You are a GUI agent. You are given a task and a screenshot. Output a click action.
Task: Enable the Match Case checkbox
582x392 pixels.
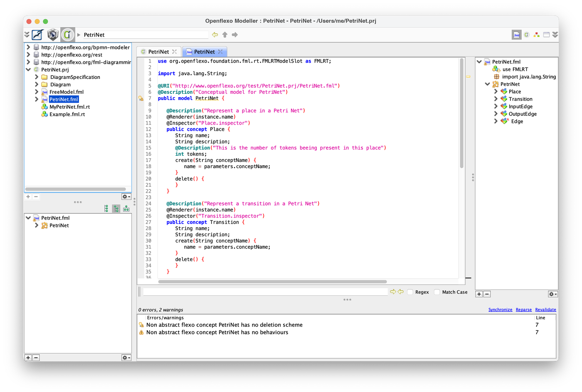click(437, 292)
